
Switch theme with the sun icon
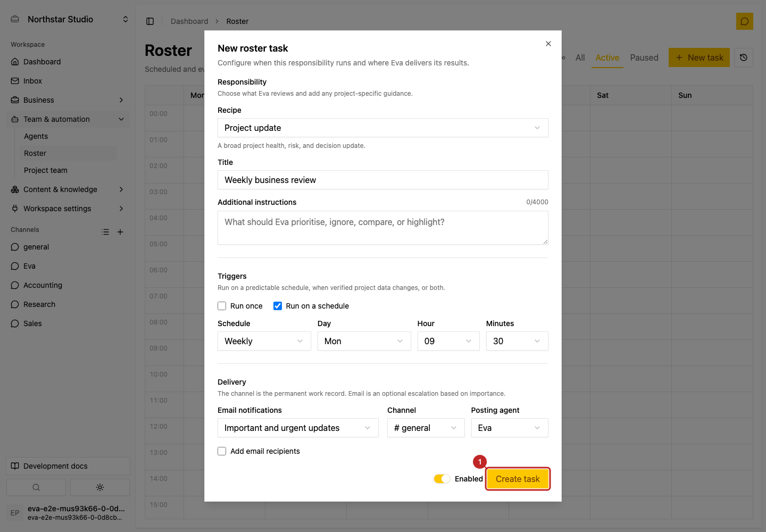[100, 487]
